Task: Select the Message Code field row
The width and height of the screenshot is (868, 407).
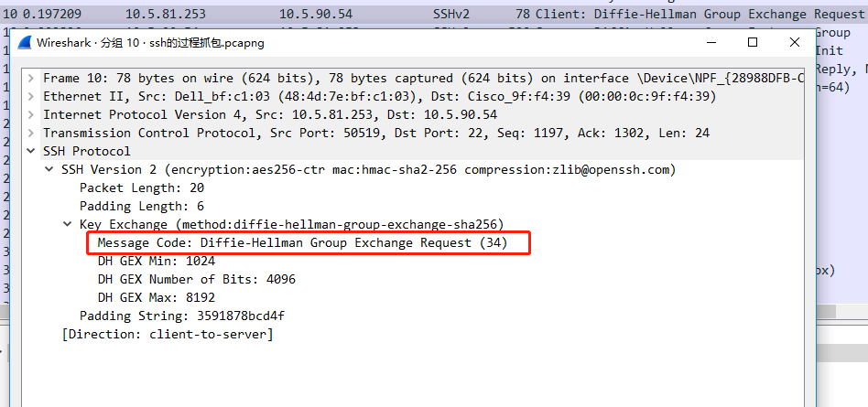Action: coord(309,243)
